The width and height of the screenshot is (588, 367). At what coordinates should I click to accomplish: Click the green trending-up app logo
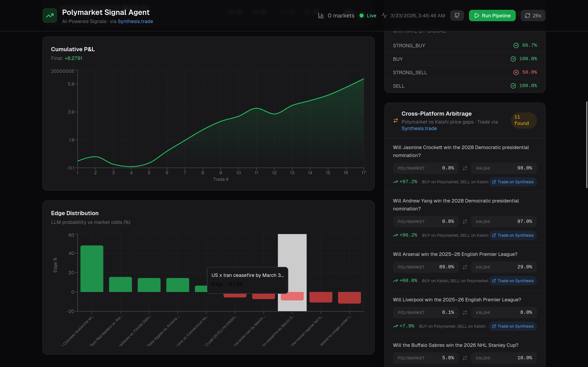pyautogui.click(x=50, y=15)
